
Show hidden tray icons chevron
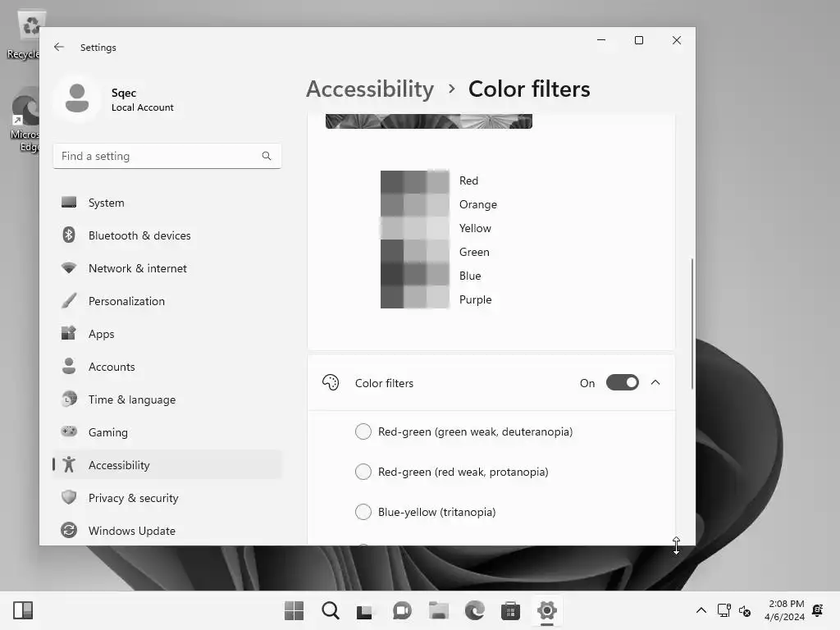[x=701, y=610]
